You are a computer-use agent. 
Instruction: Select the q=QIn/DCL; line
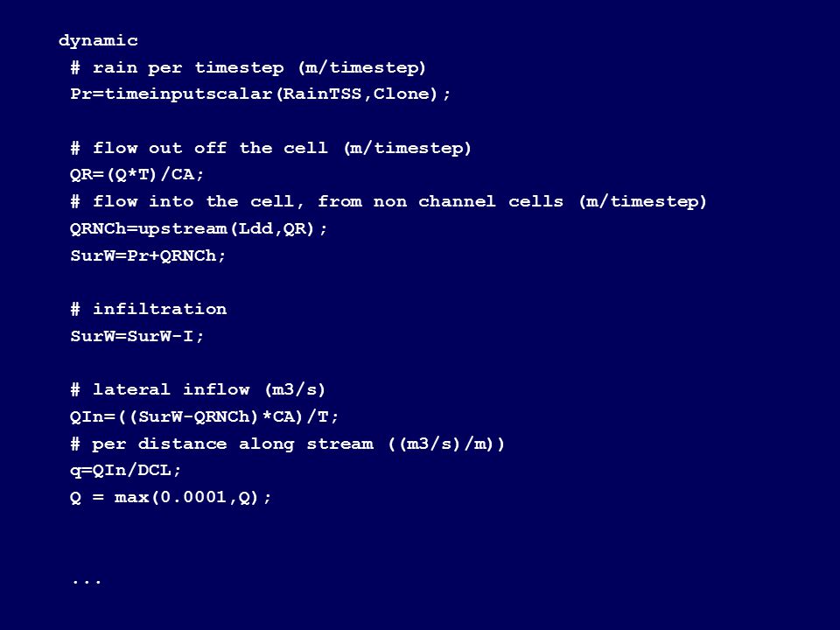(126, 471)
